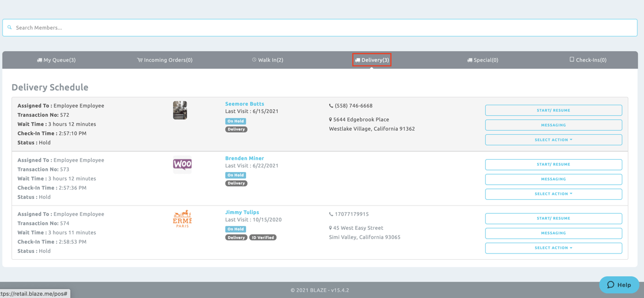The height and width of the screenshot is (298, 644).
Task: Open Brenden Miner member profile
Action: (x=245, y=158)
